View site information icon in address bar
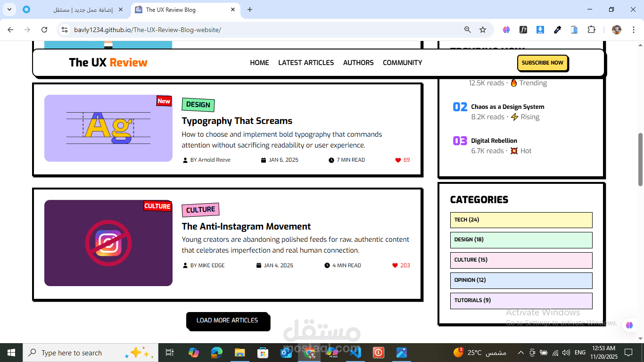 [65, 30]
